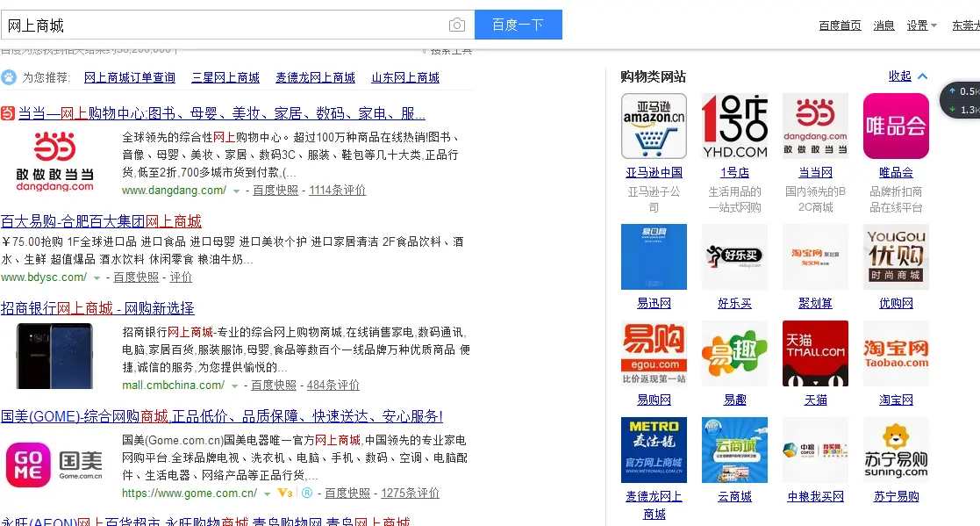This screenshot has height=526, width=980.
Task: Open the 亚马逊中国 text link
Action: [654, 173]
